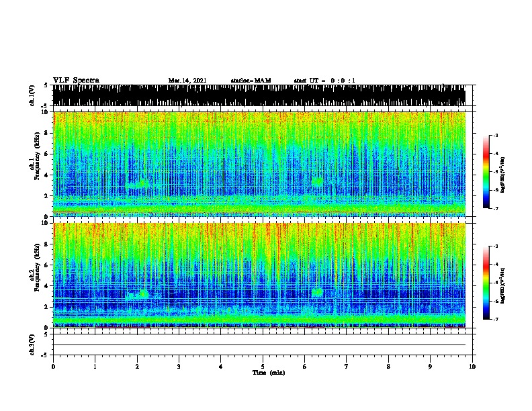Viewport: 532px width, 411px height.
Task: Click the "4" kHz tick of ch.2 spectrogram
Action: pyautogui.click(x=46, y=286)
